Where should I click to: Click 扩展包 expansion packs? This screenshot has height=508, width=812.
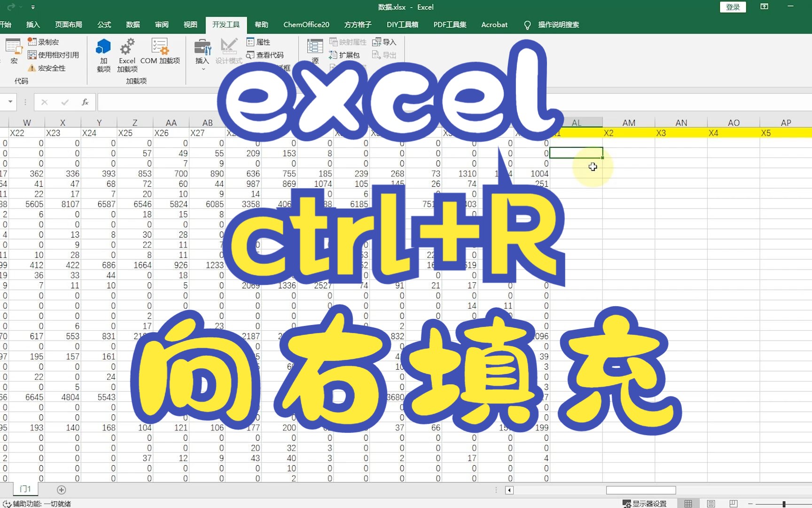tap(344, 55)
